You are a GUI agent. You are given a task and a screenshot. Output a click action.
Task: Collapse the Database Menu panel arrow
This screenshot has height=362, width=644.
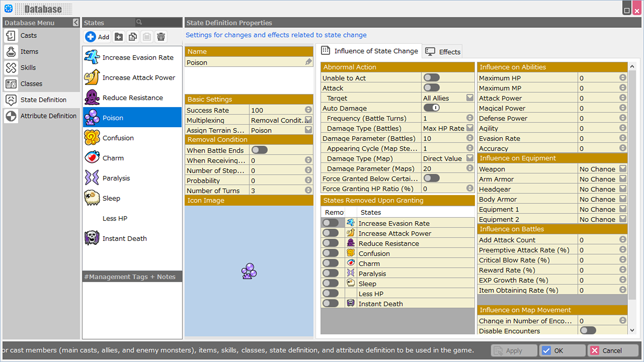(x=75, y=23)
